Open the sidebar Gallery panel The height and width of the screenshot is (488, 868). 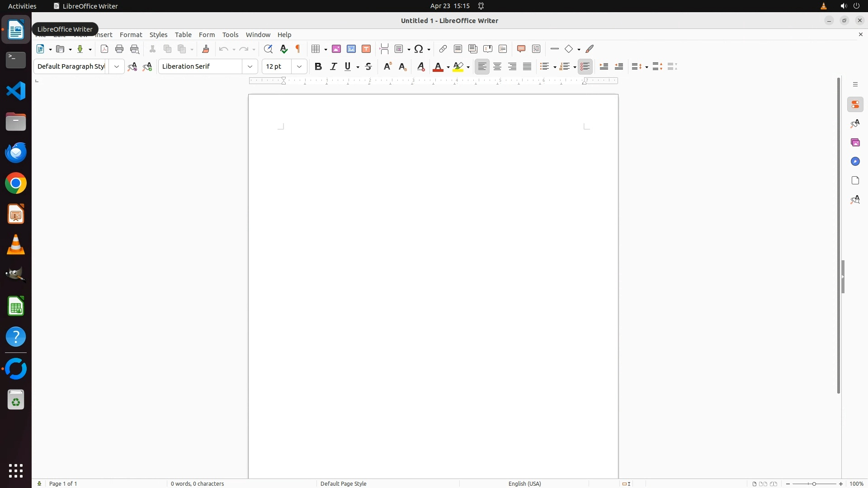(x=855, y=143)
